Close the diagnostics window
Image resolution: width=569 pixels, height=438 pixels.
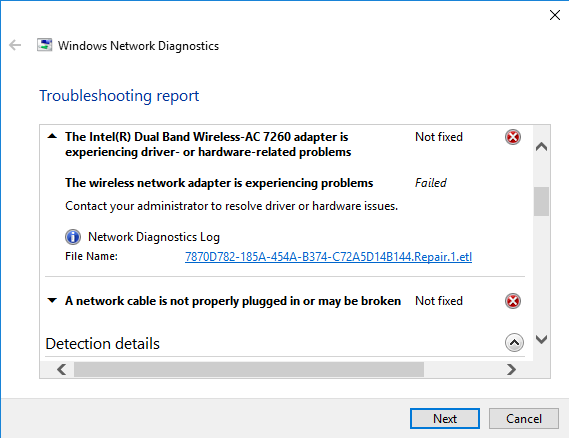(554, 15)
